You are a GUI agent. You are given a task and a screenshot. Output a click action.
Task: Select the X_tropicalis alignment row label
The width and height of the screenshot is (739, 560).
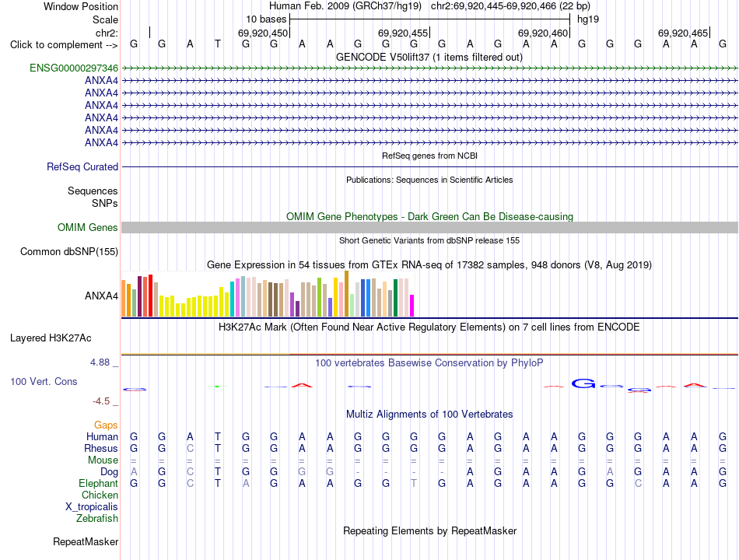click(x=92, y=507)
